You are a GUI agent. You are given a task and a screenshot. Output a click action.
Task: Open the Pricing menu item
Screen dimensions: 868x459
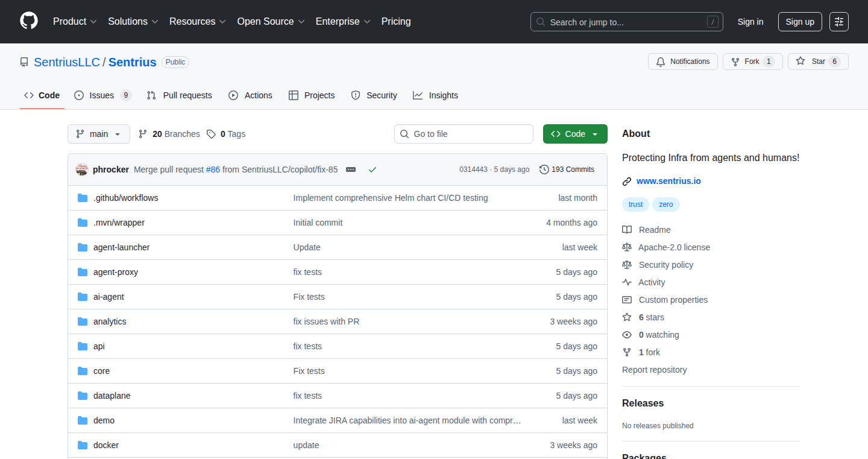[396, 22]
